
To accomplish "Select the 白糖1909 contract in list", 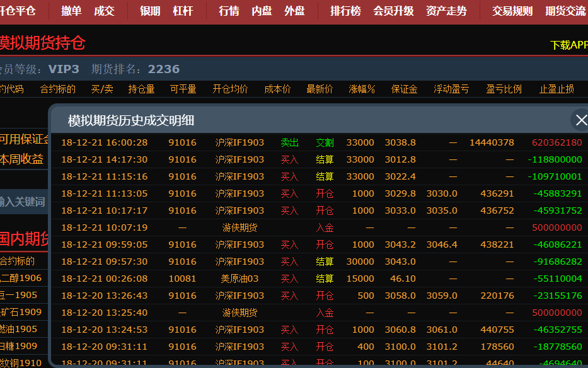I will click(20, 346).
